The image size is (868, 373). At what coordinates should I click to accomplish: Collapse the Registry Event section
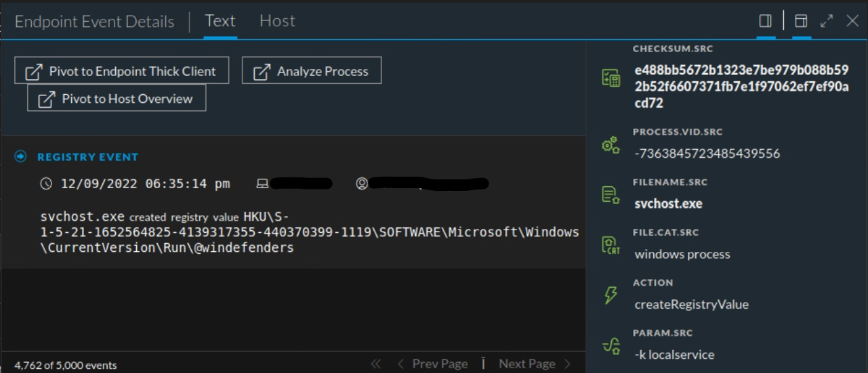[x=21, y=157]
